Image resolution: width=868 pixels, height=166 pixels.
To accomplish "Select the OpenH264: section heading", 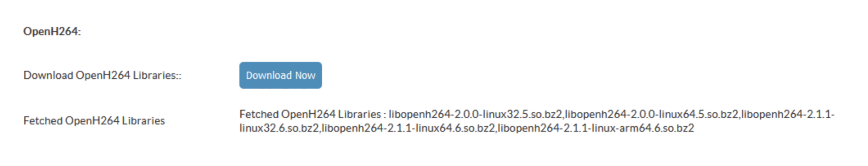I will (52, 31).
